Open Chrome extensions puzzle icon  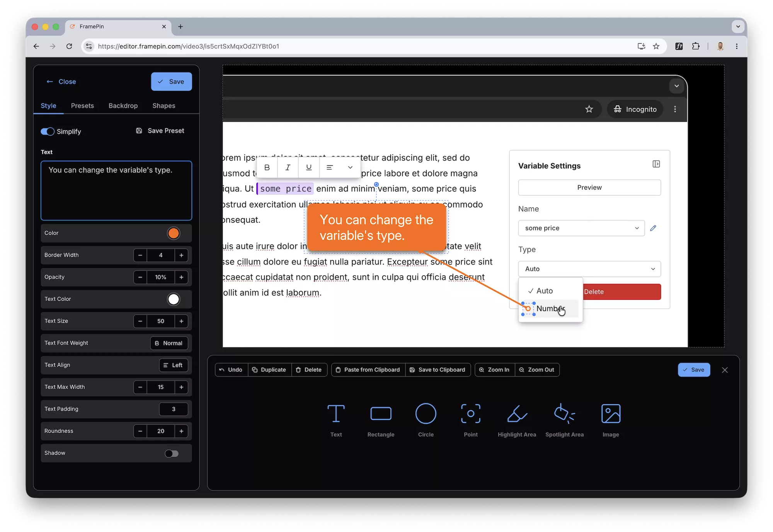696,46
